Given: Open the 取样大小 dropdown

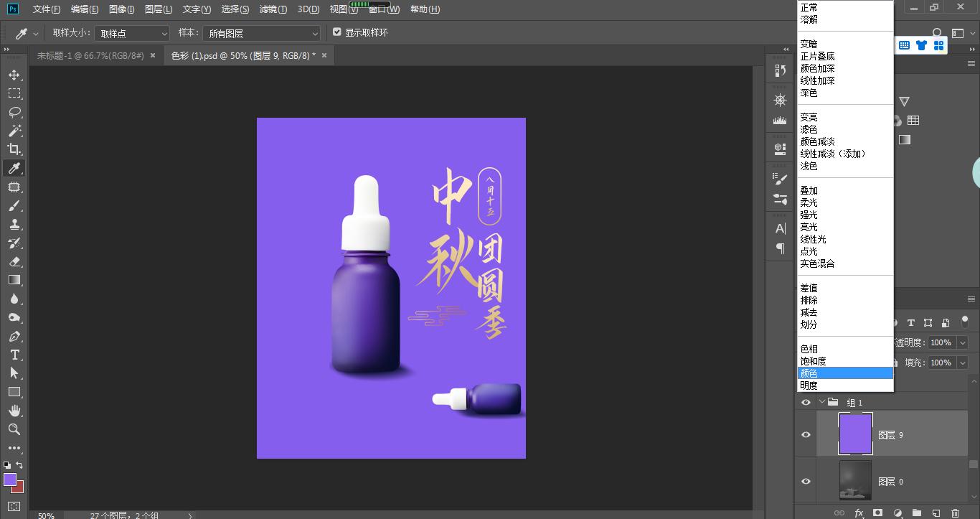Looking at the screenshot, I should 132,32.
